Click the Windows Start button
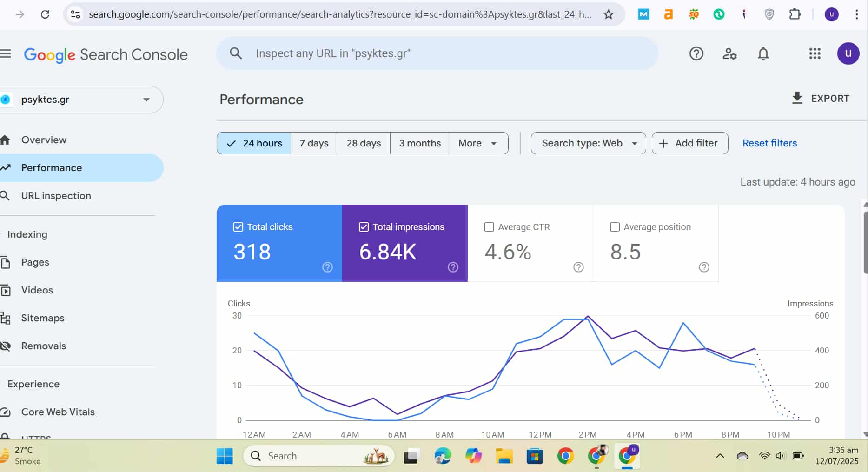Screen dimensions: 868x472 [x=225, y=456]
